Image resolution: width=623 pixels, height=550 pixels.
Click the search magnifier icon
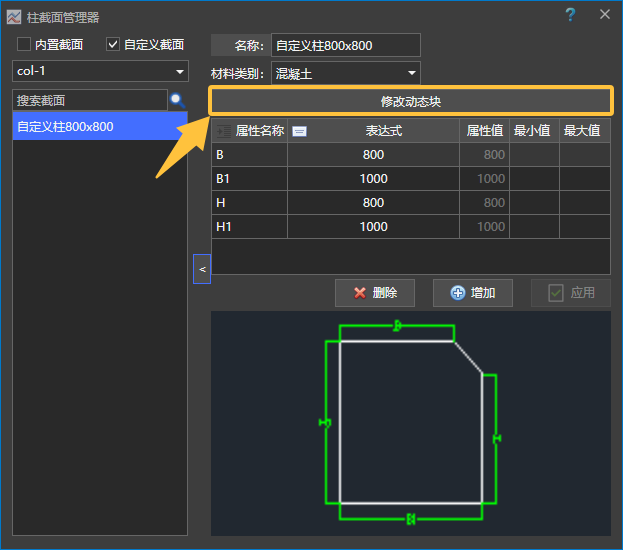pyautogui.click(x=178, y=101)
